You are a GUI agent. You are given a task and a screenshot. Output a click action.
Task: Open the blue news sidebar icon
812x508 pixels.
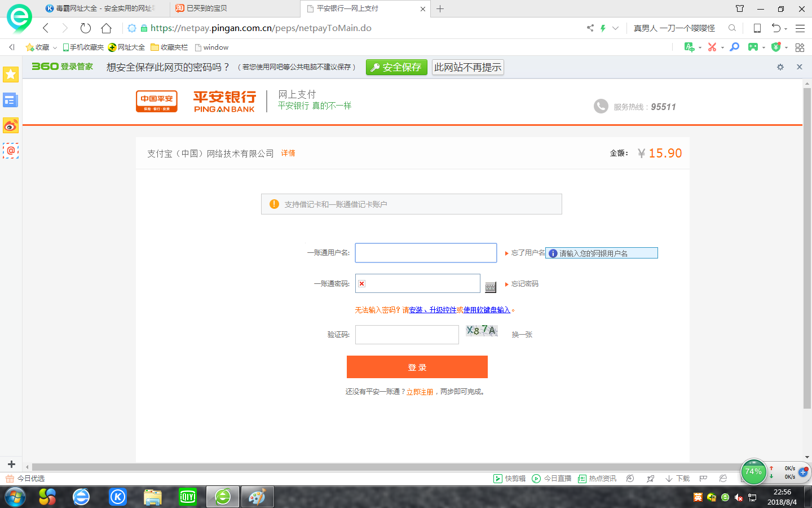pos(11,100)
